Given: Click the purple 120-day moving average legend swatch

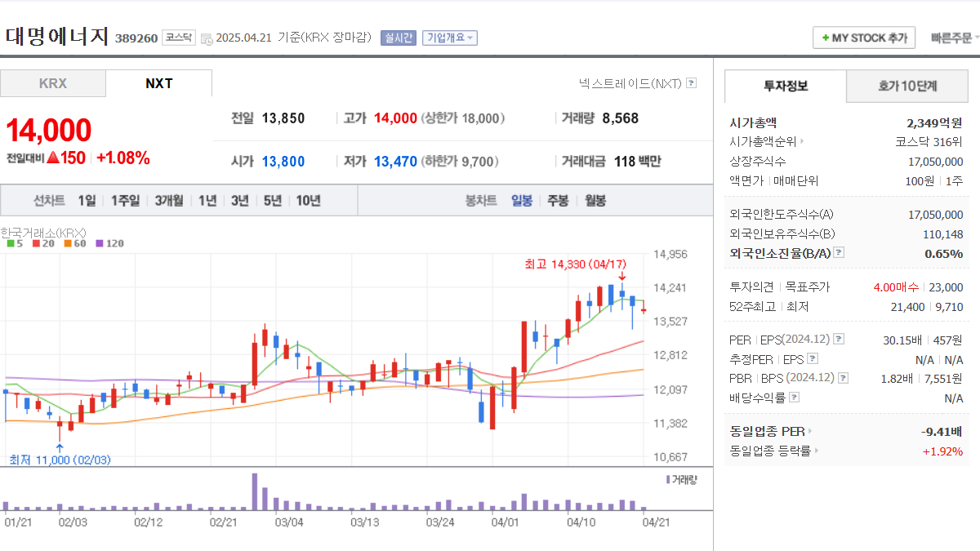Looking at the screenshot, I should [x=99, y=243].
